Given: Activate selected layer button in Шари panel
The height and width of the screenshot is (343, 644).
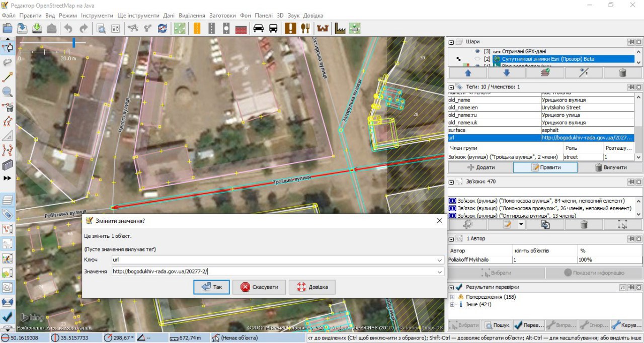Looking at the screenshot, I should (x=545, y=73).
